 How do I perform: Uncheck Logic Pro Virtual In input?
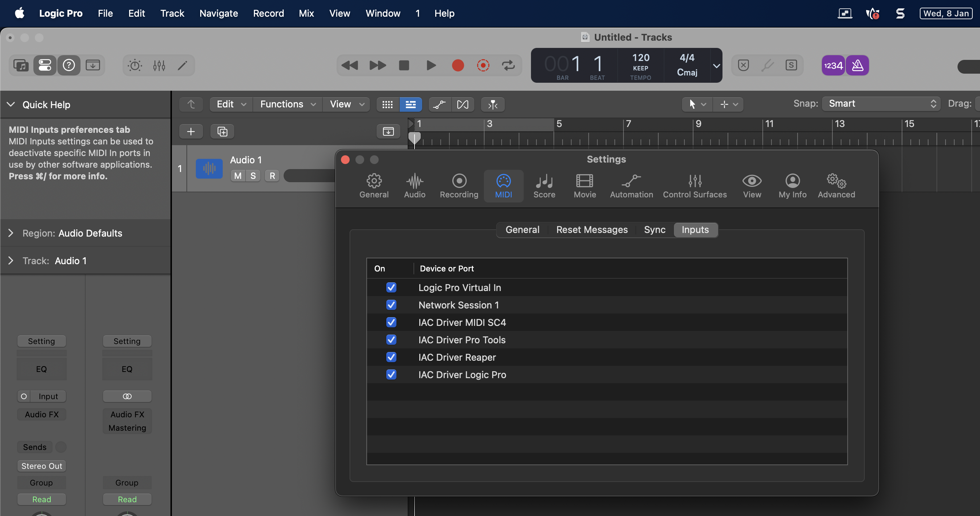pyautogui.click(x=391, y=287)
